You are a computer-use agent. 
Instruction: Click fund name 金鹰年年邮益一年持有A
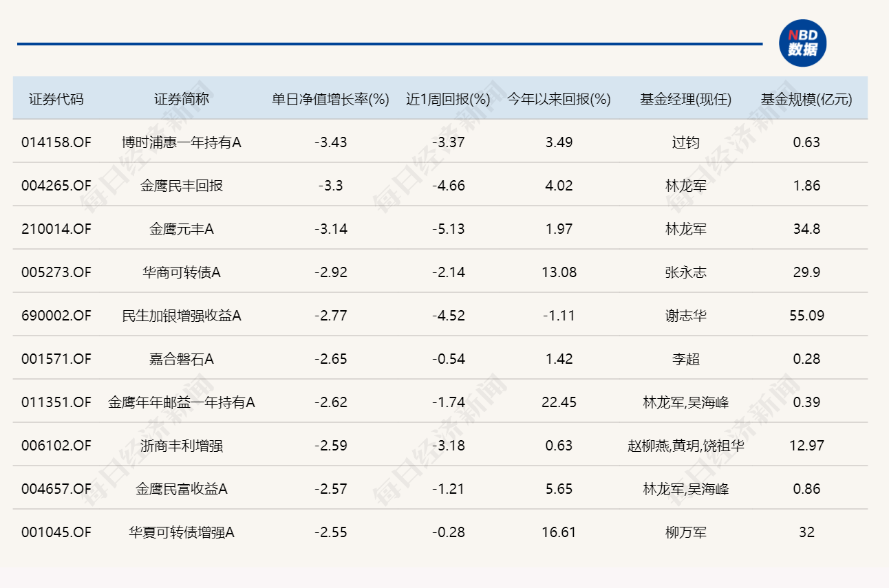(182, 402)
